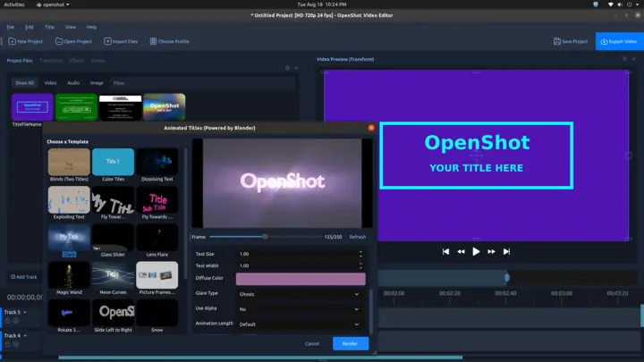Click the dock icon on Video Preview panel
The image size is (644, 362).
(x=624, y=59)
